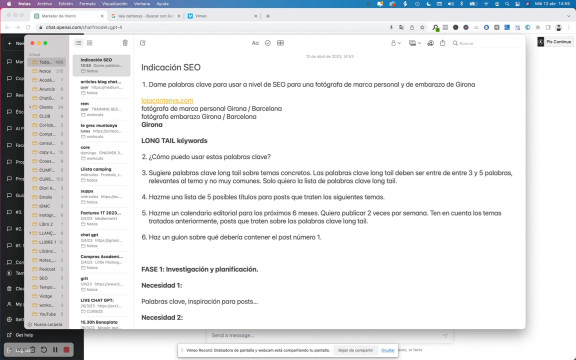Delete note with trash icon
The height and width of the screenshot is (360, 576).
click(125, 43)
